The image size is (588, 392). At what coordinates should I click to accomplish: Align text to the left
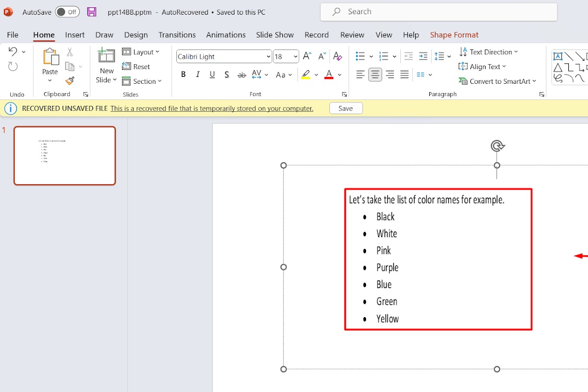[360, 74]
